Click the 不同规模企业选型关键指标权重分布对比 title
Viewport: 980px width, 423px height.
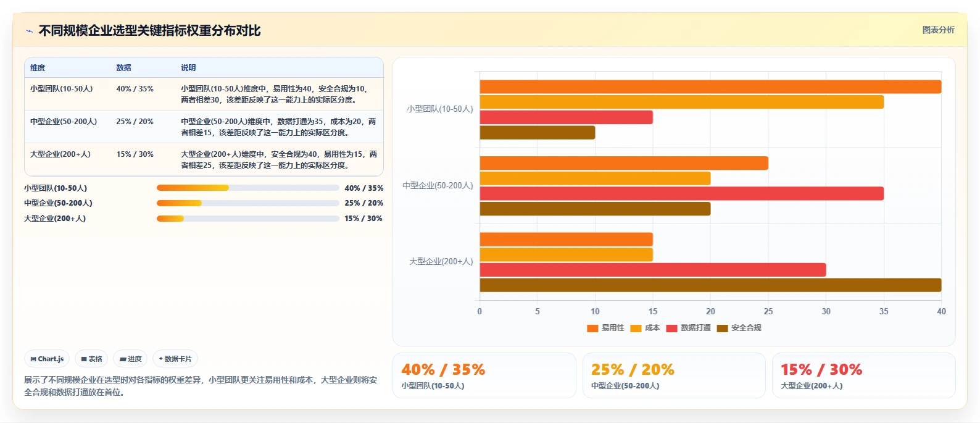(x=149, y=31)
